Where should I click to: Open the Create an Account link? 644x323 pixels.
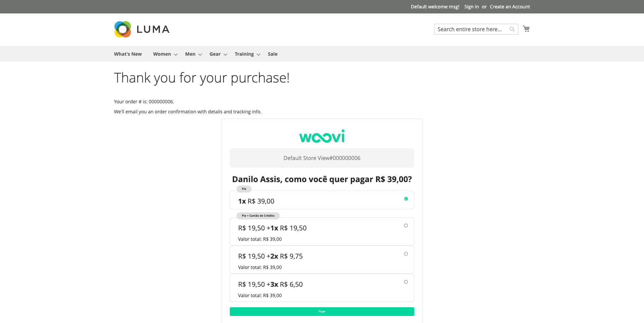pyautogui.click(x=509, y=7)
